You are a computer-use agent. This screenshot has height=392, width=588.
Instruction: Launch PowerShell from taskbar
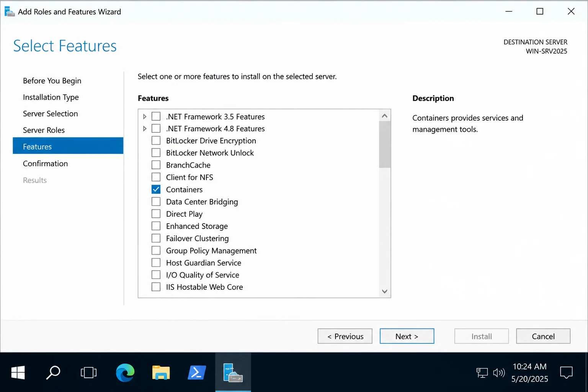point(197,372)
